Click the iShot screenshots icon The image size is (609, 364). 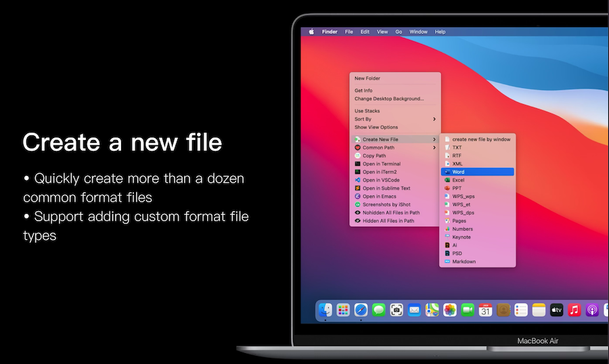(357, 204)
